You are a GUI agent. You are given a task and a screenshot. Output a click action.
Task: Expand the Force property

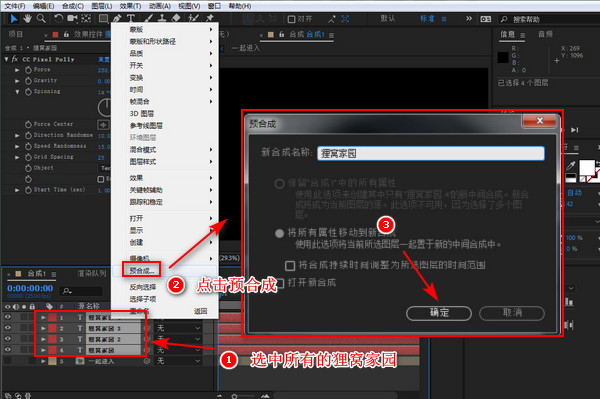click(x=17, y=70)
